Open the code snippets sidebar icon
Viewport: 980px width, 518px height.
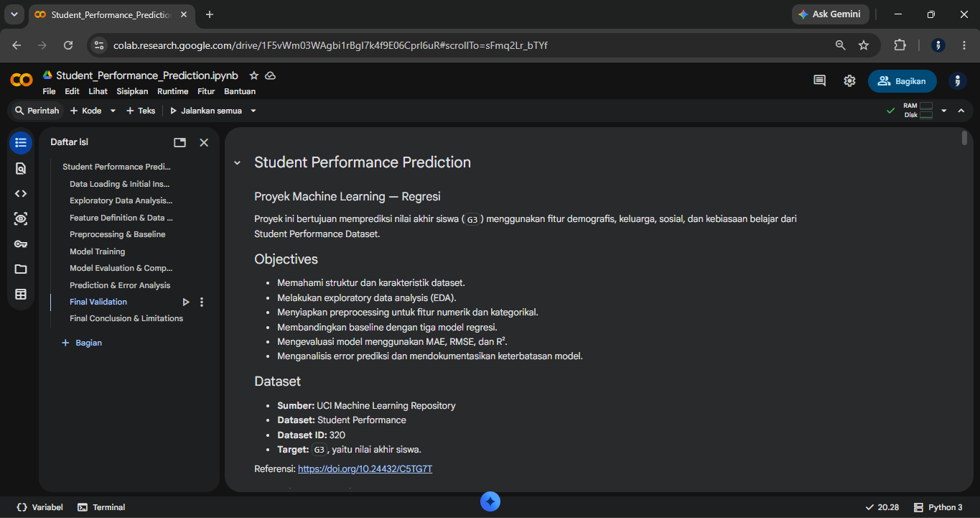coord(21,193)
